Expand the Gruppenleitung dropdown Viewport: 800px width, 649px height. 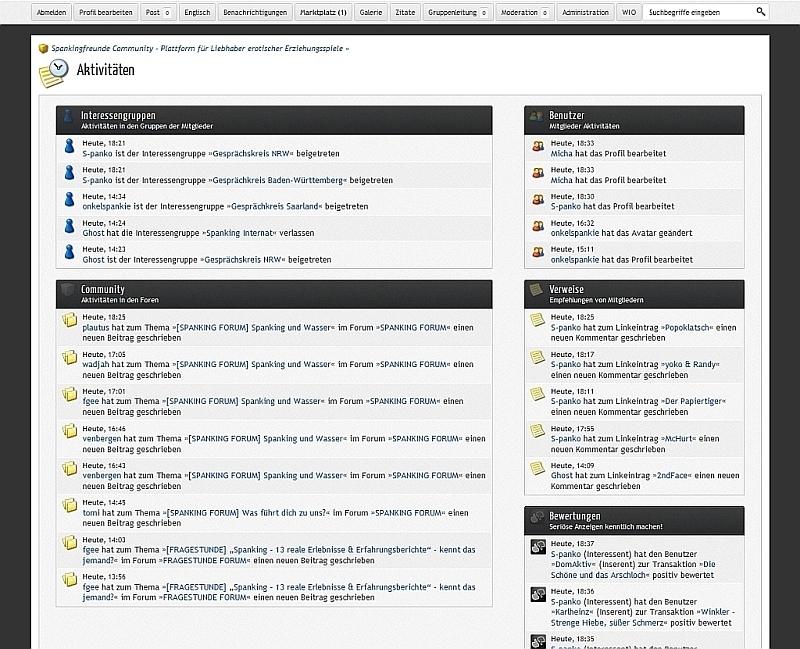[x=456, y=12]
